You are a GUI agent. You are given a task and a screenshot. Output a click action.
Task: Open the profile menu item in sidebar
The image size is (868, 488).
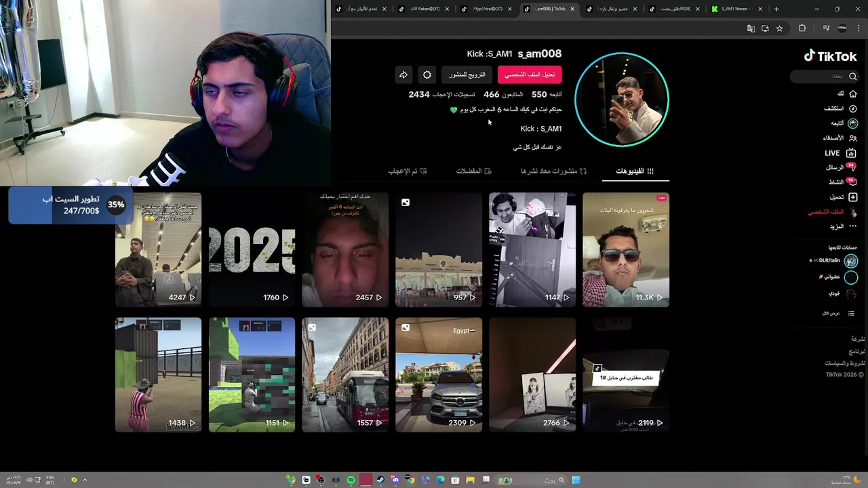pyautogui.click(x=833, y=212)
